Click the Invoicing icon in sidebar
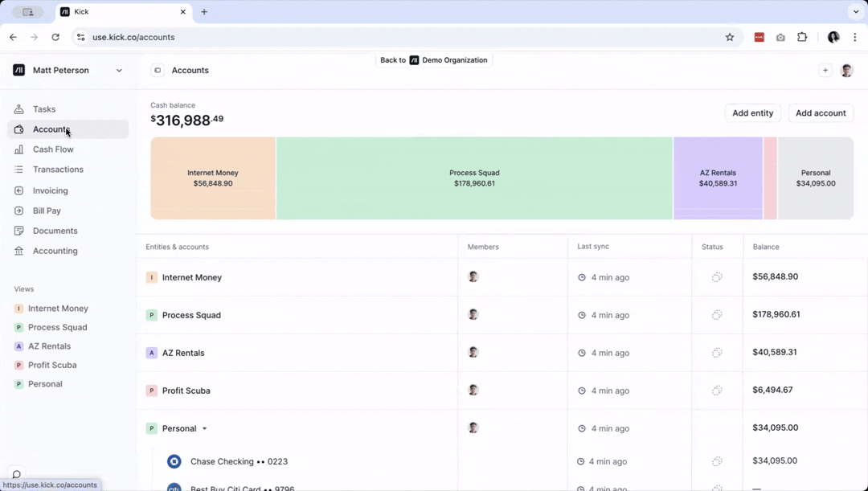The width and height of the screenshot is (868, 491). (19, 191)
